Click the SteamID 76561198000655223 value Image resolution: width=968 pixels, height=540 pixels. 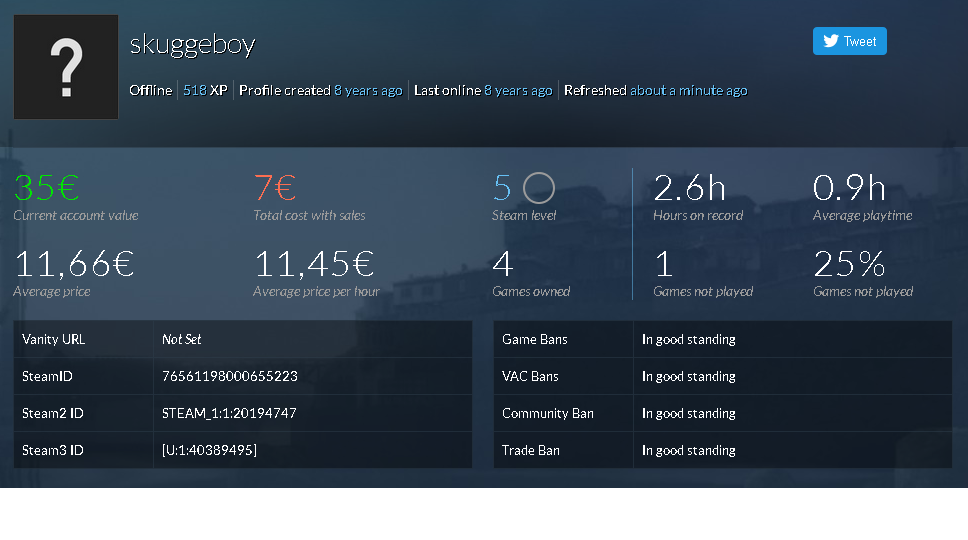(230, 376)
